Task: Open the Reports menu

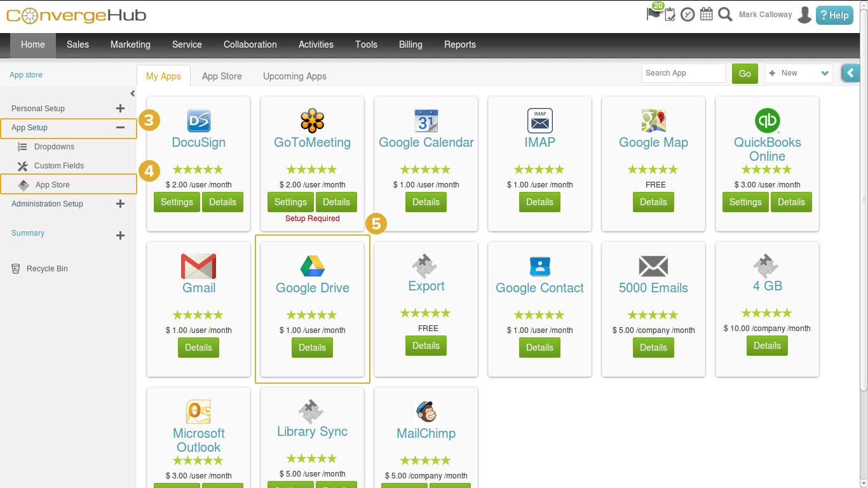Action: pos(460,44)
